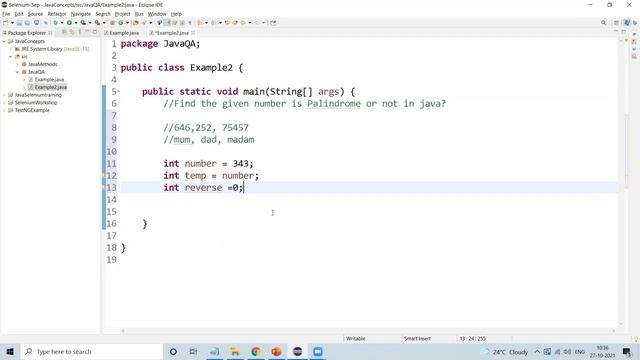Open the New file dropdown arrow

pyautogui.click(x=12, y=23)
